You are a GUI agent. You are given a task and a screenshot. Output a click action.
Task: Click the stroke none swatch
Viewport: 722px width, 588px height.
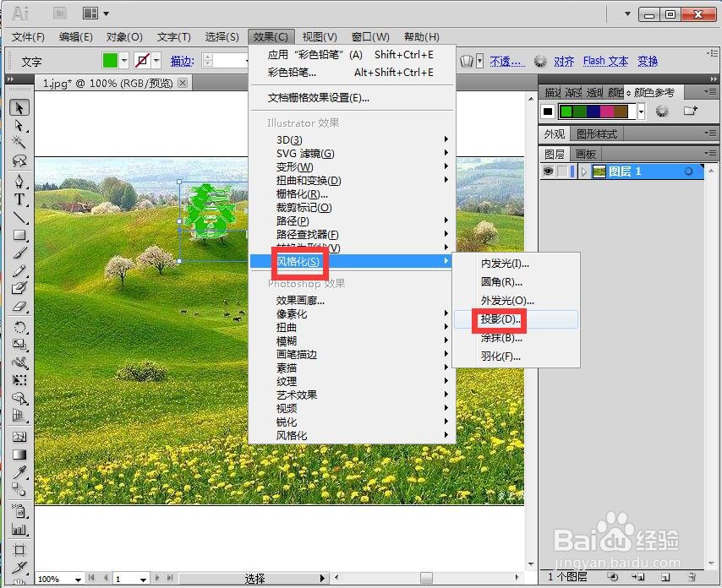click(142, 60)
